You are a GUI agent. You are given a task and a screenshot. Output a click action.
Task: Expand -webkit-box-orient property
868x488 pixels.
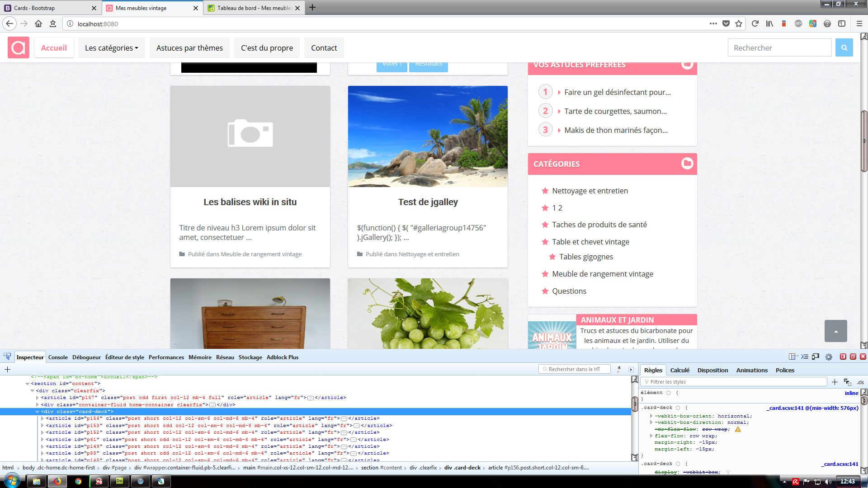tap(651, 416)
